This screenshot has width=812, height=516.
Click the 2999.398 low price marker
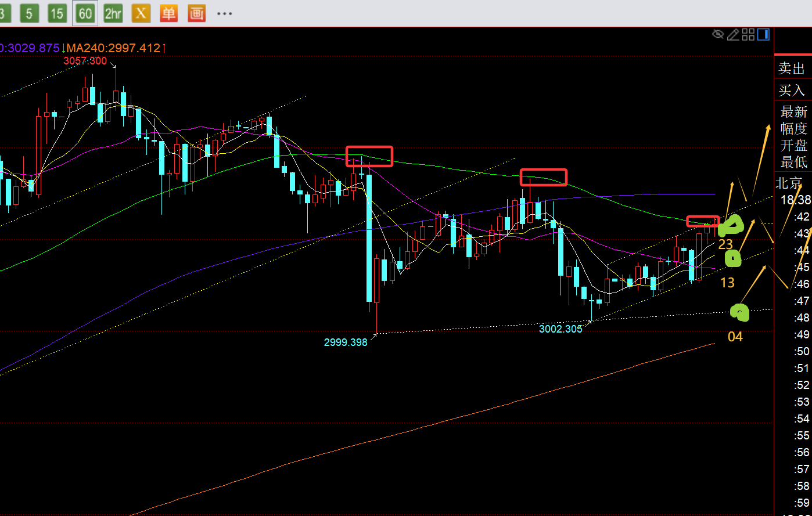click(346, 342)
